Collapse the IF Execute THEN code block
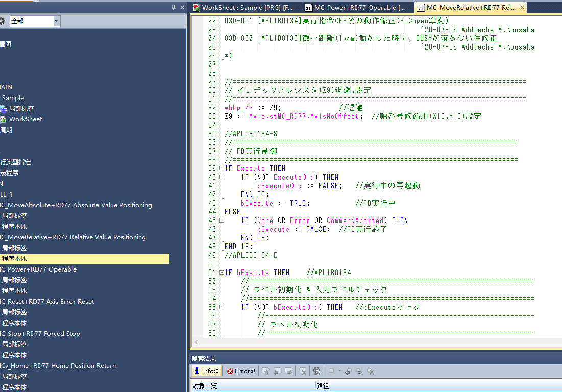The height and width of the screenshot is (392, 562). pyautogui.click(x=221, y=168)
